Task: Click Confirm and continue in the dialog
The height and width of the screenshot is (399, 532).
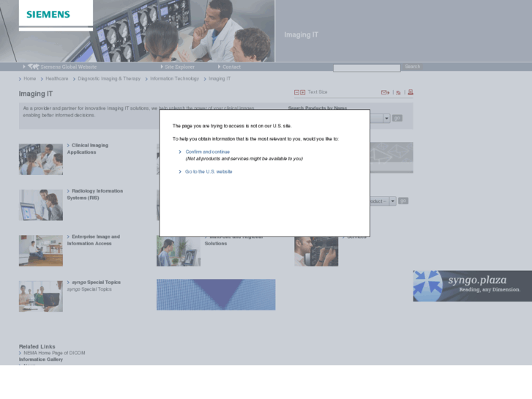Action: 207,152
